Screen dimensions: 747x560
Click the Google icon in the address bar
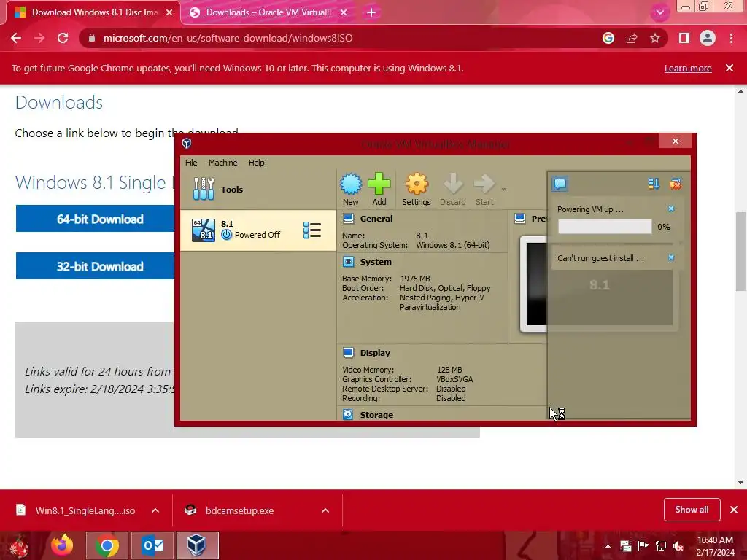point(608,38)
